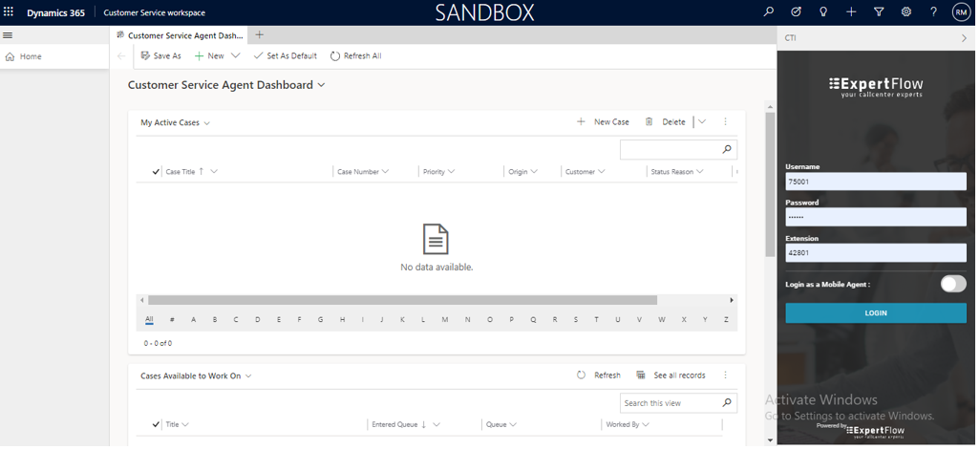Click the horizontal scrollbar in My Active Cases

point(402,300)
